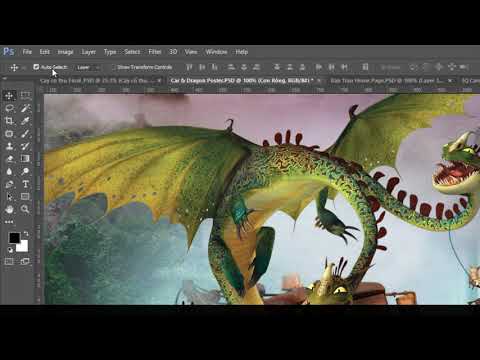Toggle the Auto-Select checkbox
The width and height of the screenshot is (480, 360).
[x=36, y=67]
